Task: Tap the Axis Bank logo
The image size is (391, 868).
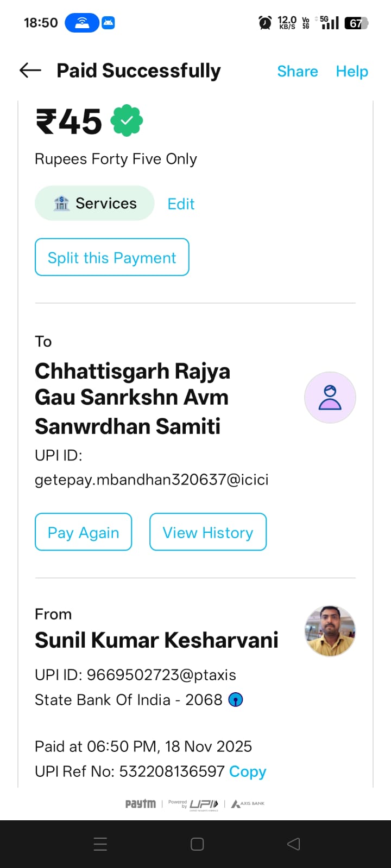Action: (248, 803)
